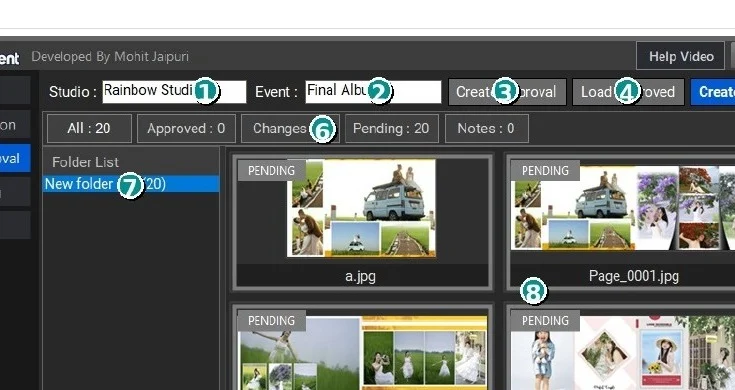This screenshot has width=735, height=390.
Task: Click the Developed By Mohit Jaipuri text
Action: click(x=110, y=57)
